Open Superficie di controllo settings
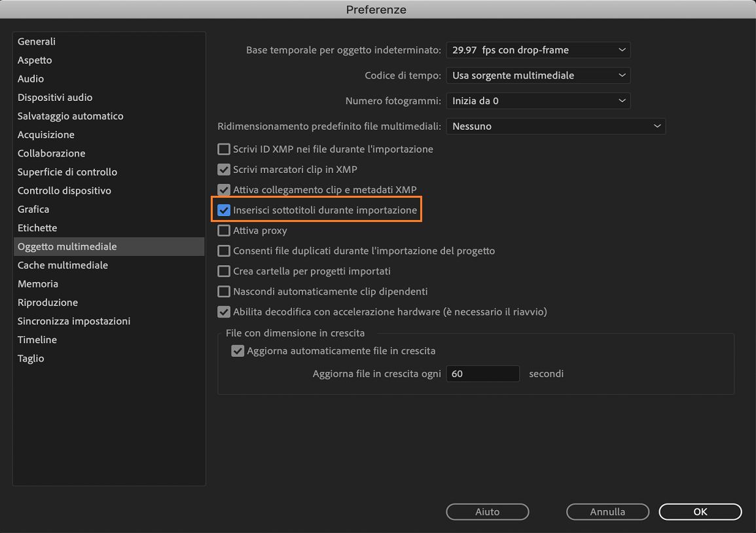The image size is (756, 533). click(109, 172)
